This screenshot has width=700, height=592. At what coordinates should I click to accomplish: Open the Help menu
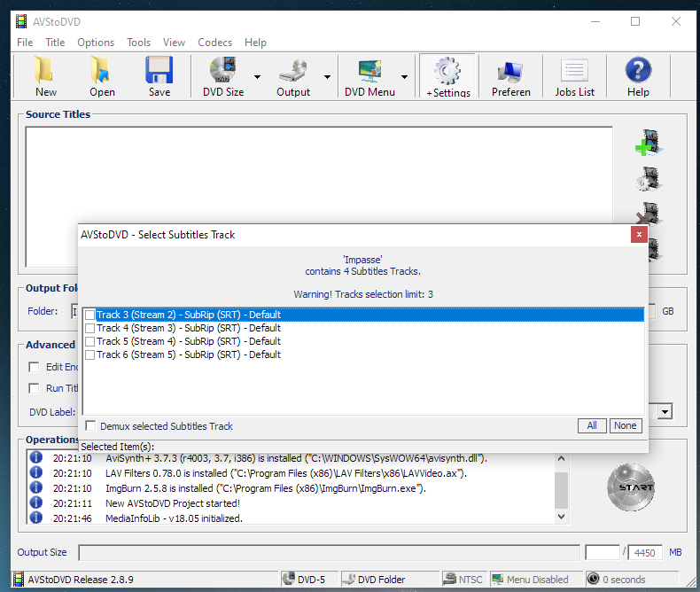point(255,43)
